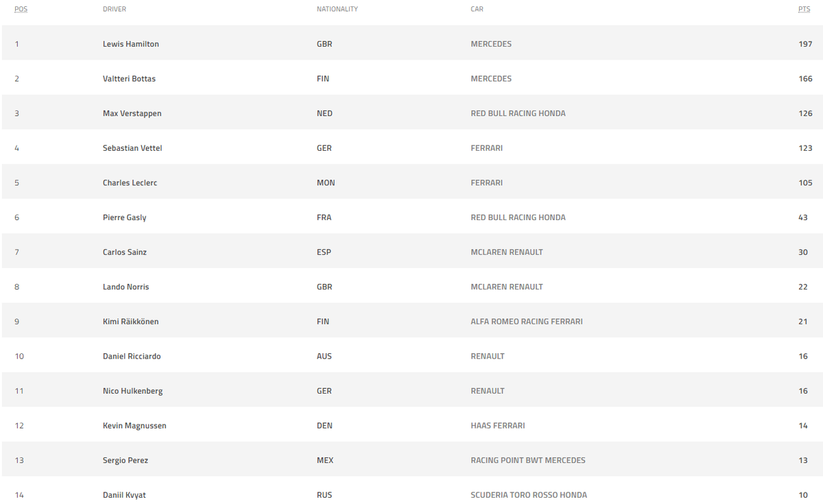
Task: Click FERRARI team link for Vettel
Action: 486,148
